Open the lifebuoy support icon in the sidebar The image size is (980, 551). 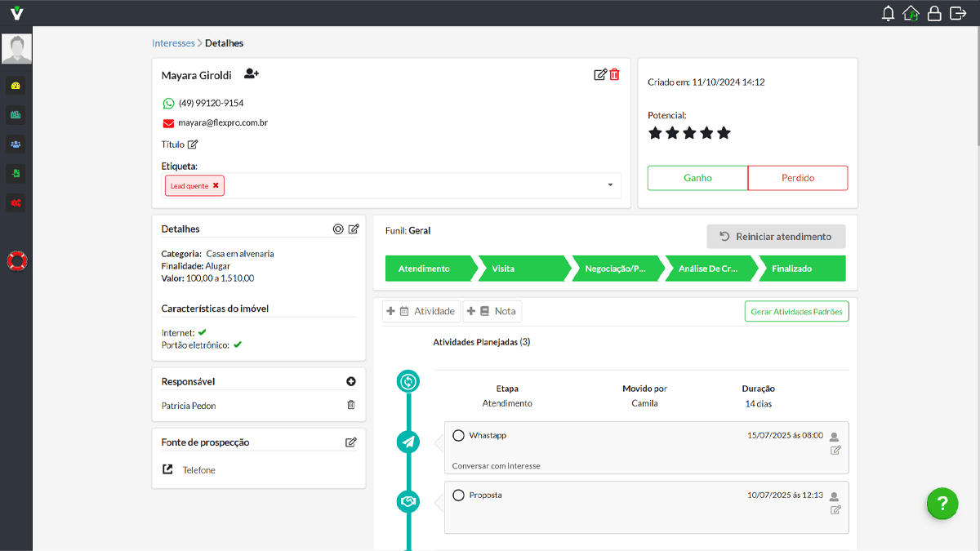pos(16,260)
